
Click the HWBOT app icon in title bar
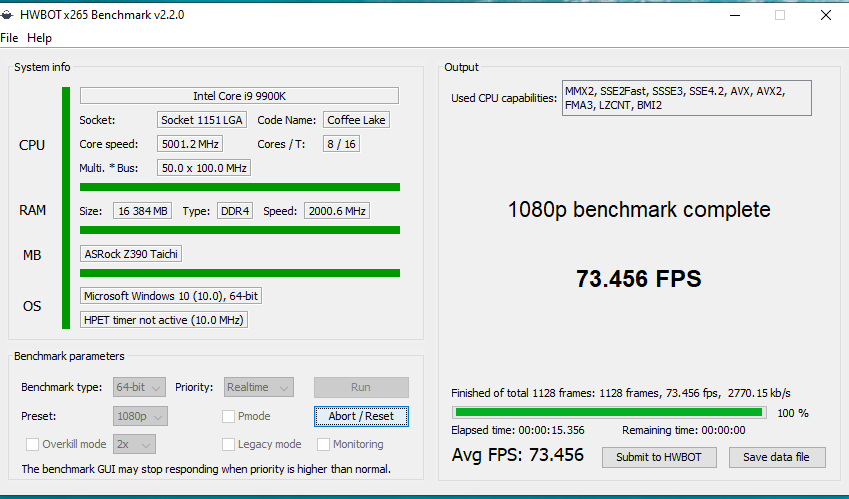(6, 15)
